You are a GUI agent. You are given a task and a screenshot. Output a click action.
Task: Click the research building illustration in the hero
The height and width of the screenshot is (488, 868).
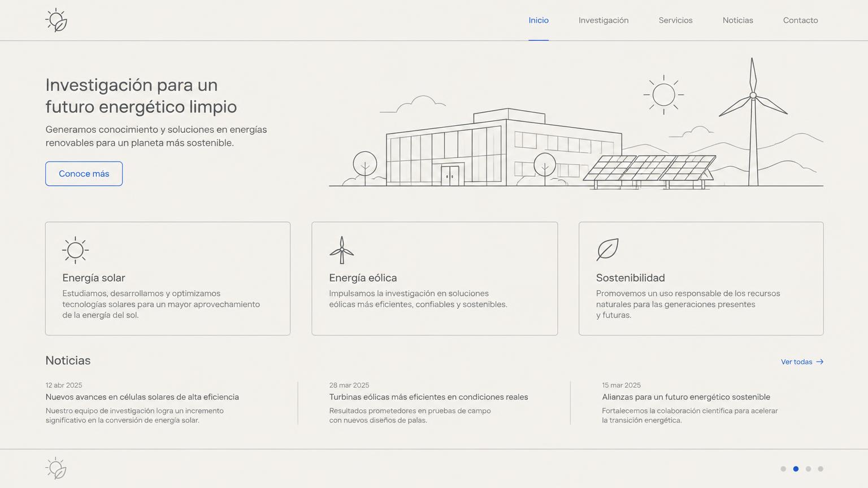point(504,147)
